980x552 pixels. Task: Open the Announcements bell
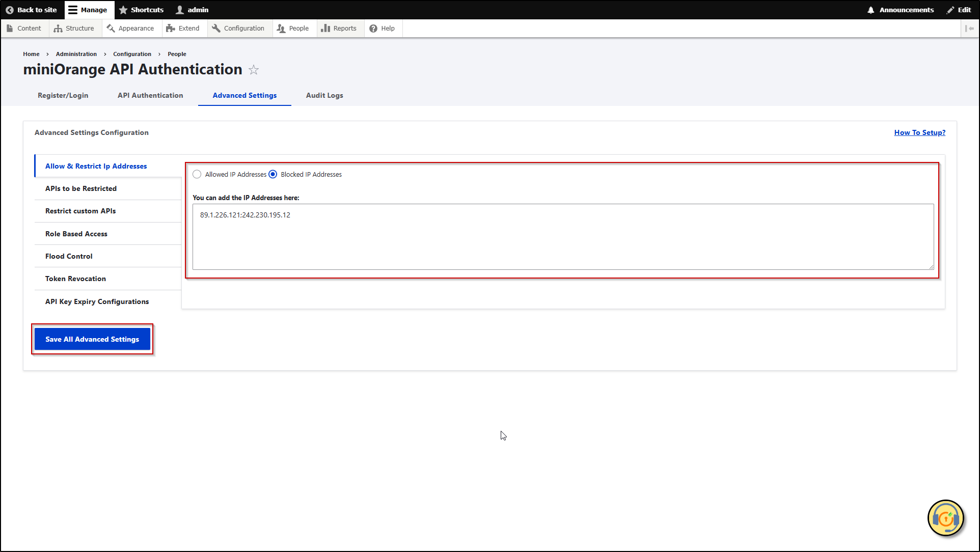[x=901, y=10]
